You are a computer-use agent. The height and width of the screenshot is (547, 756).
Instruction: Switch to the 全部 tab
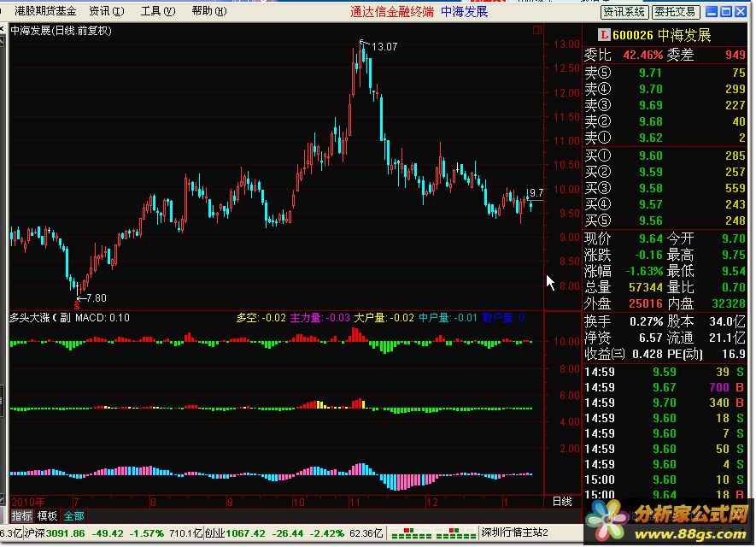click(73, 516)
